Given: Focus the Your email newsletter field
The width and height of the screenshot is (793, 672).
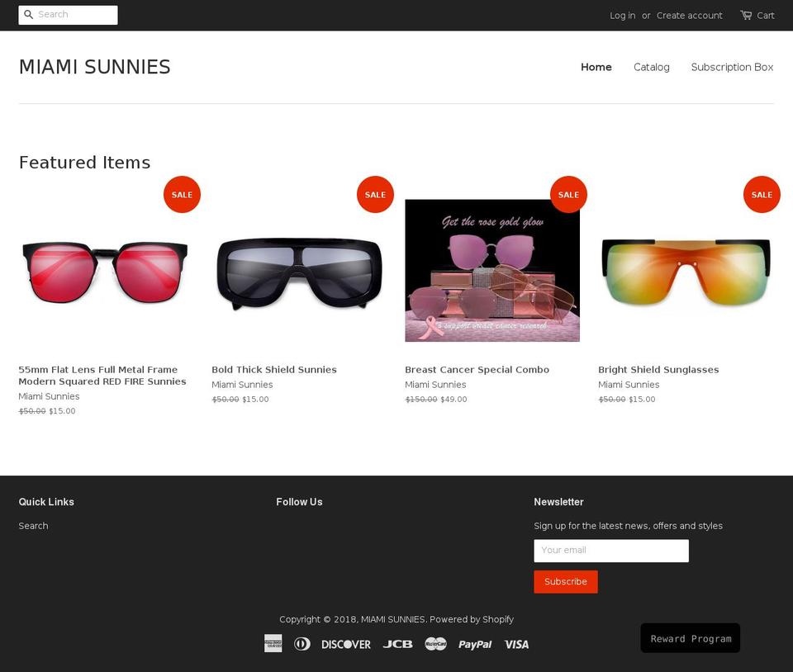Looking at the screenshot, I should point(611,551).
